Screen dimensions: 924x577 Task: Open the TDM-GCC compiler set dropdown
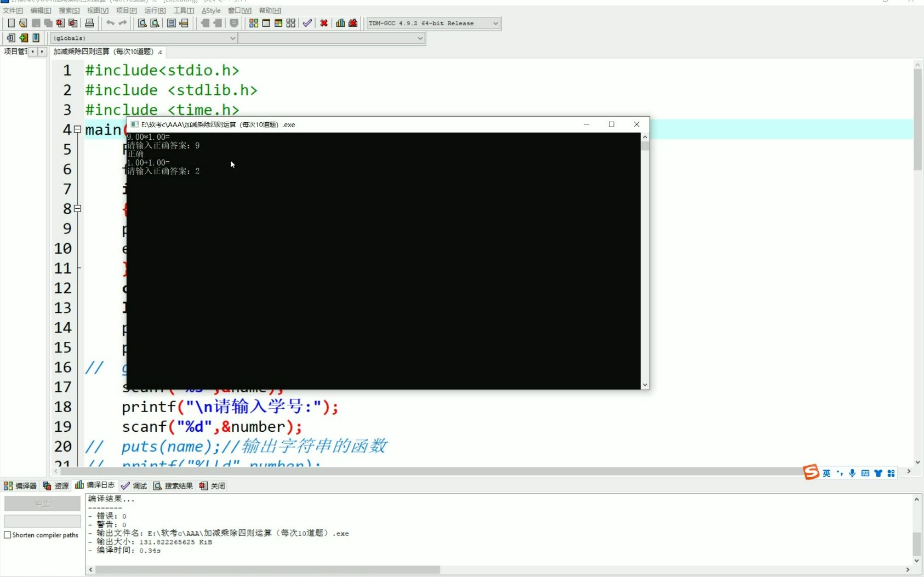434,23
